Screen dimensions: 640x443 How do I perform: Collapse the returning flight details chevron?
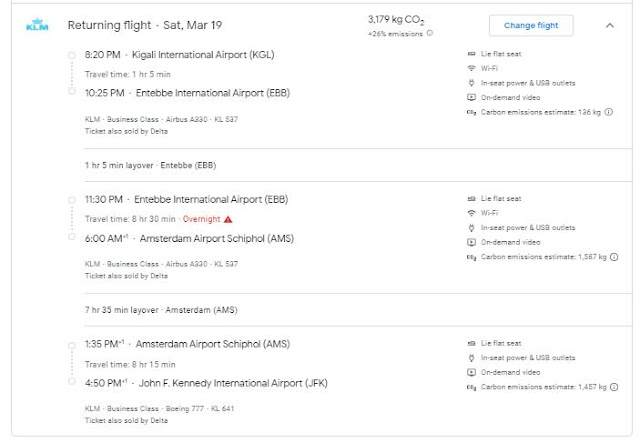click(x=609, y=25)
